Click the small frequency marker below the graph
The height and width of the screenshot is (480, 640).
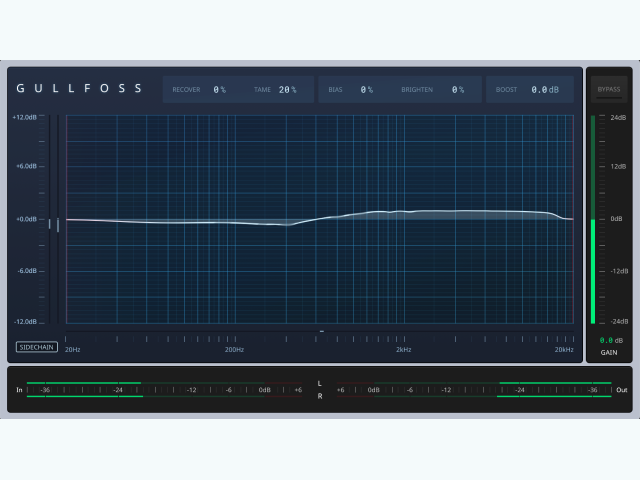(322, 331)
